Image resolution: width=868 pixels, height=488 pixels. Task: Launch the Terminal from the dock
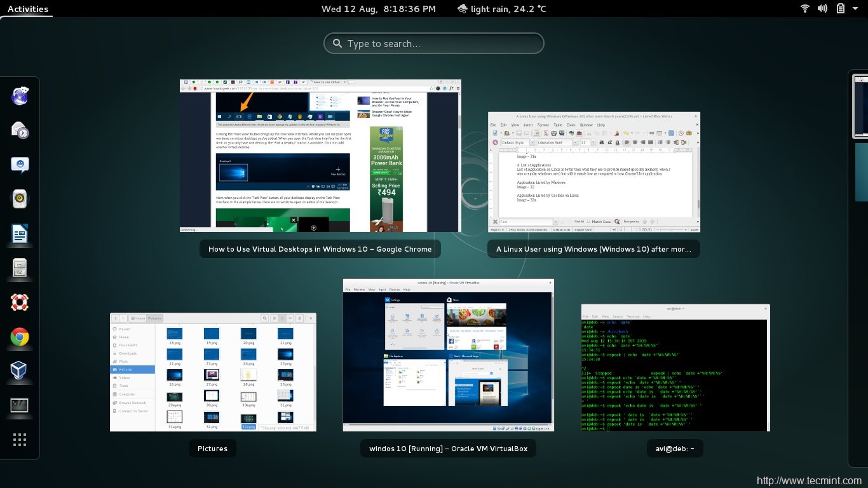19,405
